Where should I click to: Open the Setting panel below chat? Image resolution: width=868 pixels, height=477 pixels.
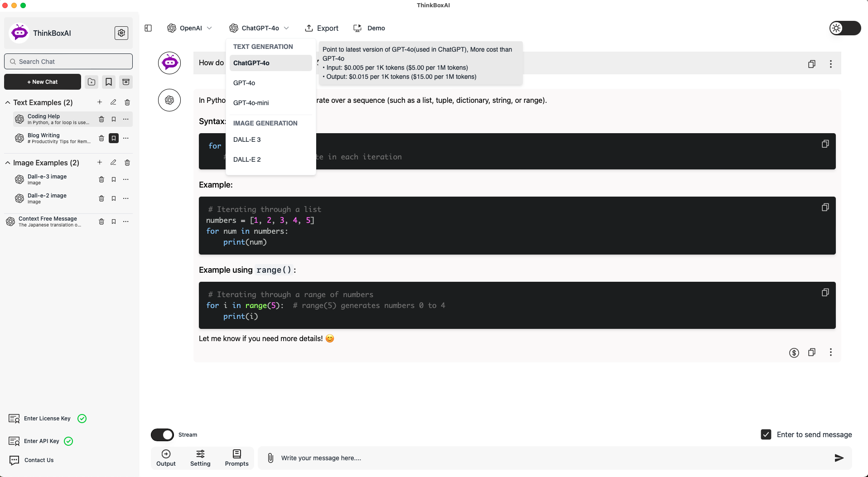tap(200, 458)
